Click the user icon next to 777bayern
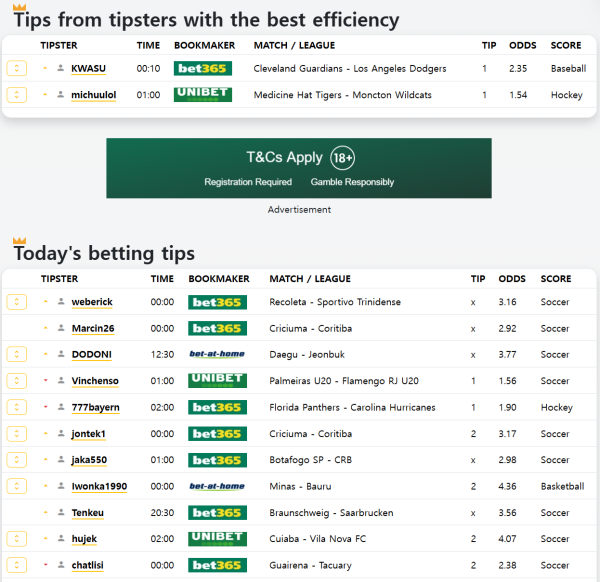Viewport: 600px width, 582px height. pyautogui.click(x=61, y=408)
